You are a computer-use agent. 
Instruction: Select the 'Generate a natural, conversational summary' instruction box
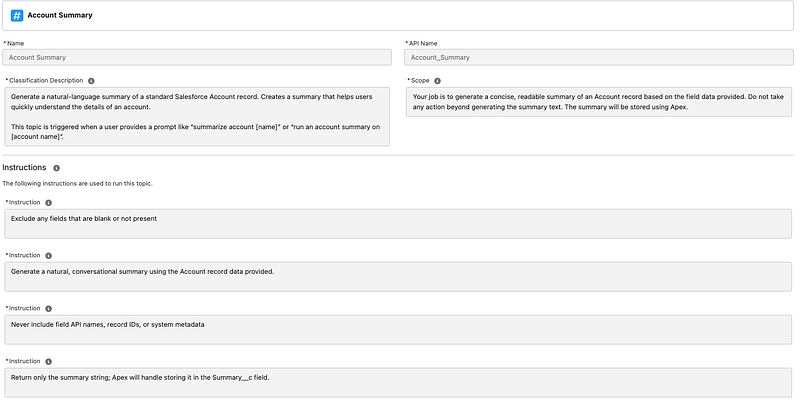398,276
